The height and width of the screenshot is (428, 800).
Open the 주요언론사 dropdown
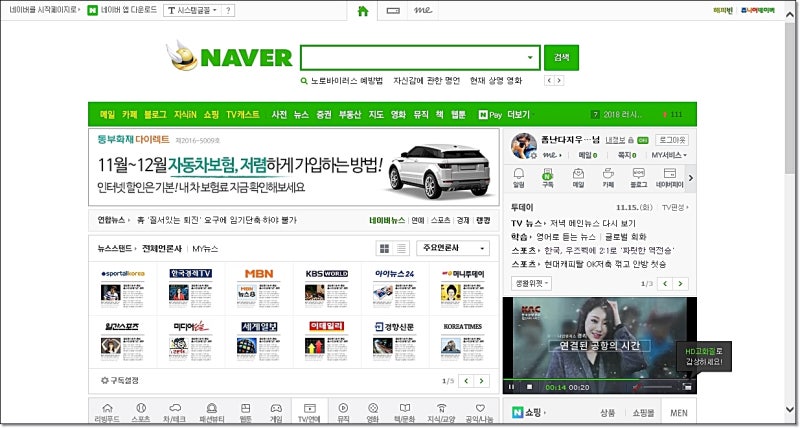pos(453,248)
